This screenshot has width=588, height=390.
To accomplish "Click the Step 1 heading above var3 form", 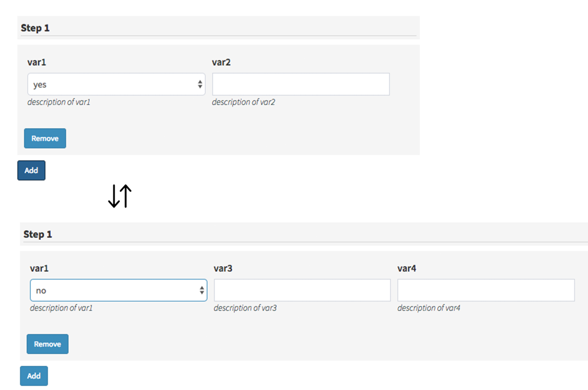I will pos(38,234).
